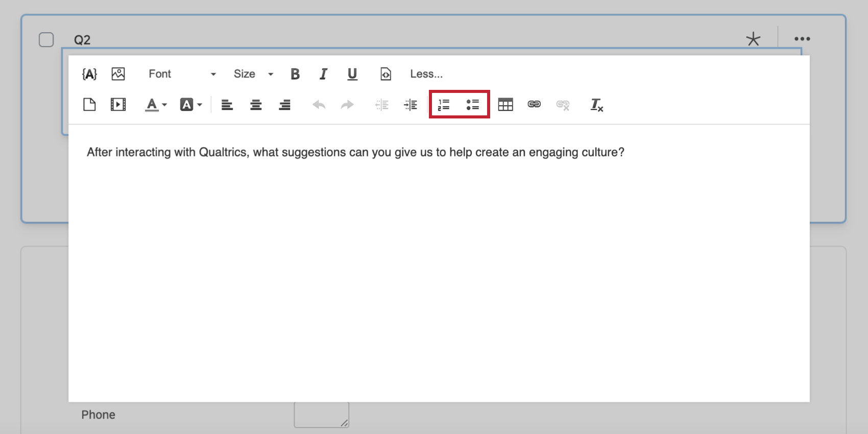The width and height of the screenshot is (868, 434).
Task: Insert a file using the document icon
Action: pyautogui.click(x=89, y=105)
